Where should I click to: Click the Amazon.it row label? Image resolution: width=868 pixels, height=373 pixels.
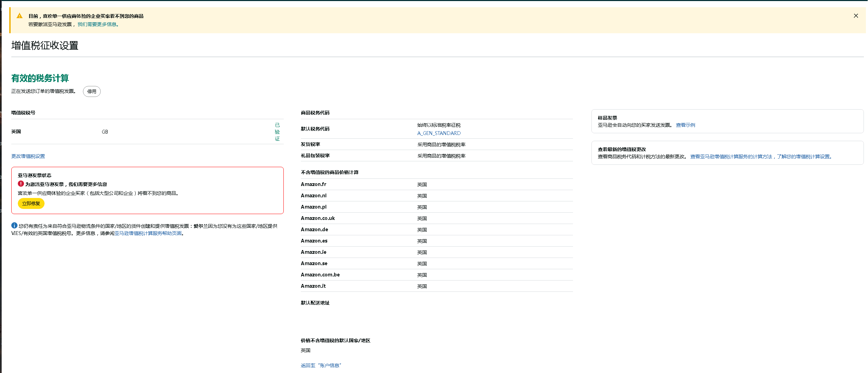click(313, 286)
